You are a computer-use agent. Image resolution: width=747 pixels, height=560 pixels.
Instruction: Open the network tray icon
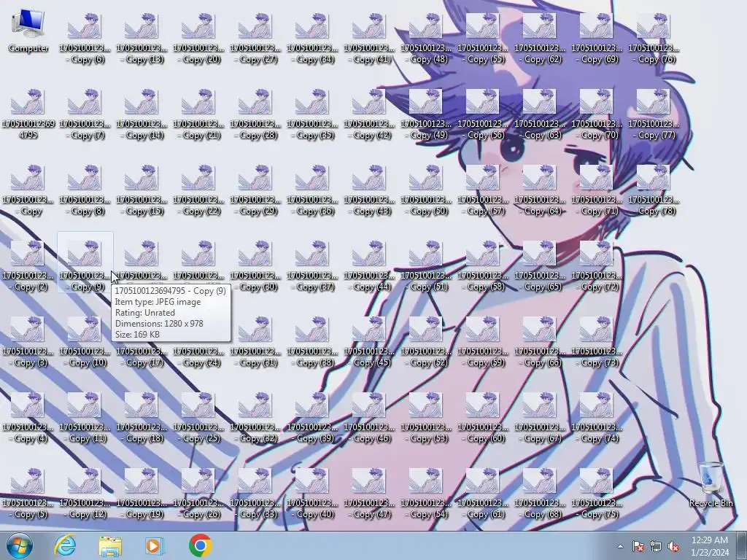pos(656,546)
